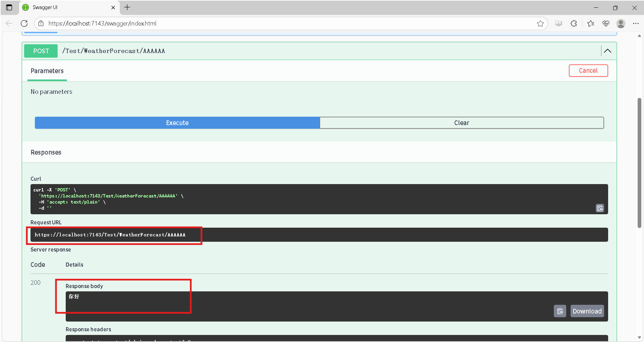Copy the response body to clipboard
Viewport: 644px width, 342px height.
(x=560, y=311)
